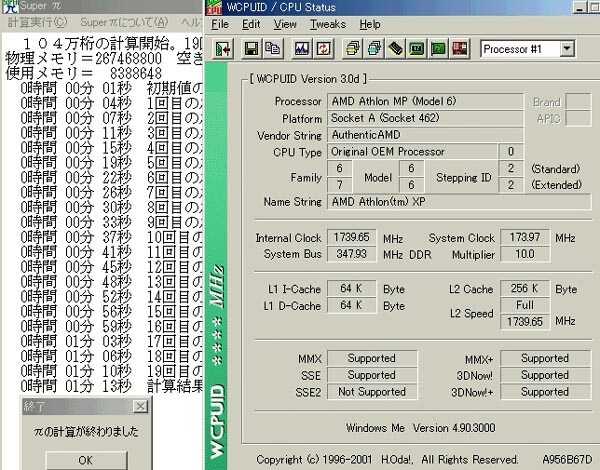Viewport: 600px width, 470px height.
Task: Click the bright green board toolbar icon
Action: click(x=438, y=49)
